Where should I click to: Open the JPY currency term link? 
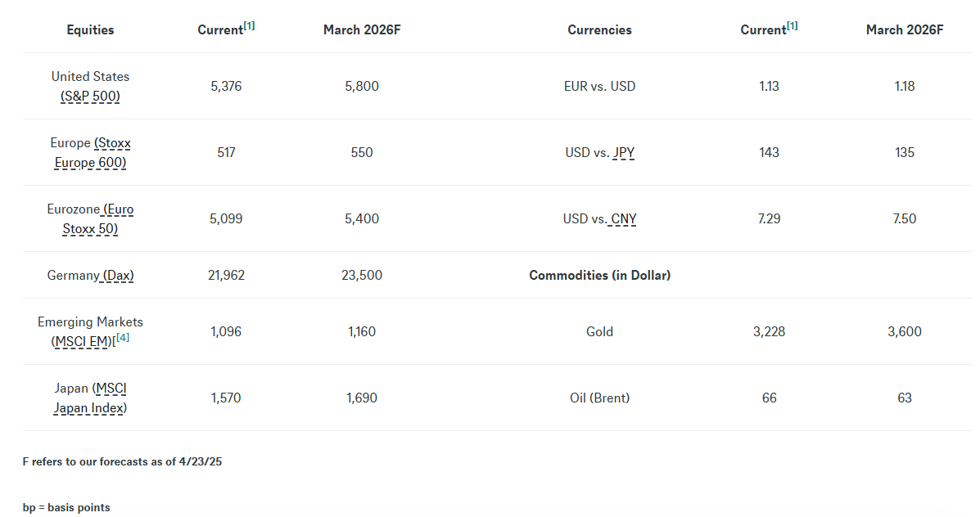tap(623, 153)
